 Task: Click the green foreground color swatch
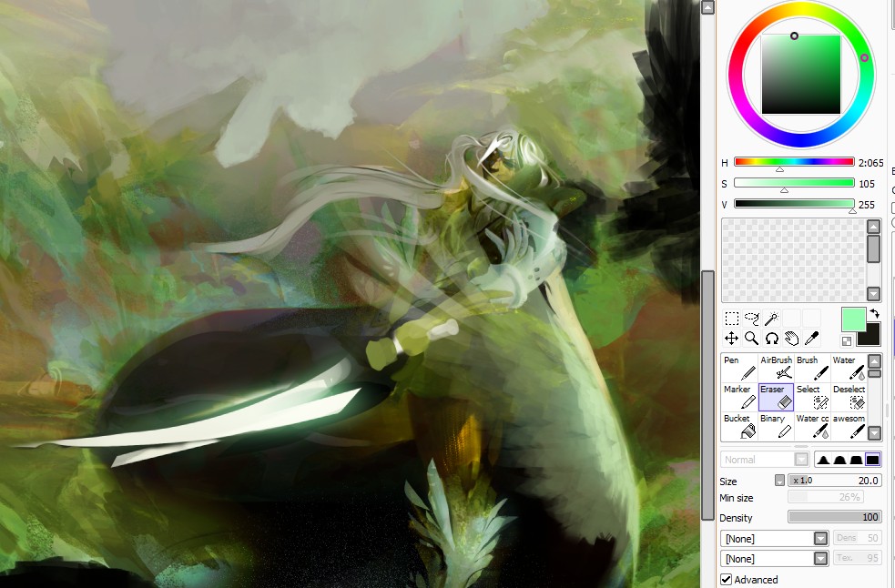(x=853, y=319)
